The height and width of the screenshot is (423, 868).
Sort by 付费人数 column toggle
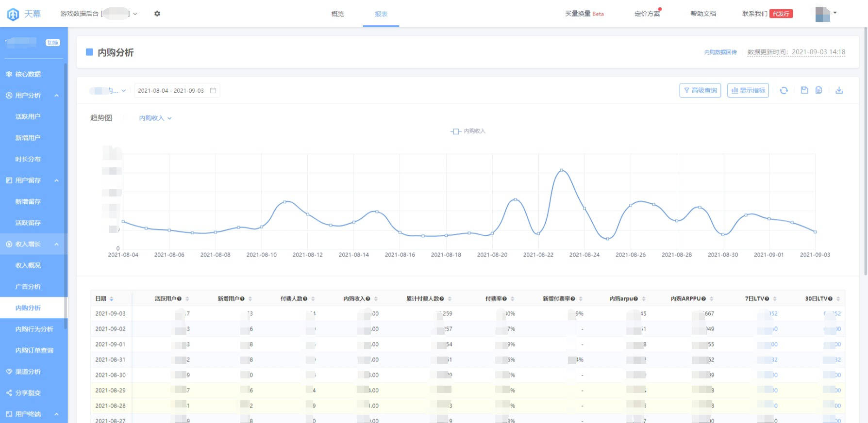[x=313, y=299]
